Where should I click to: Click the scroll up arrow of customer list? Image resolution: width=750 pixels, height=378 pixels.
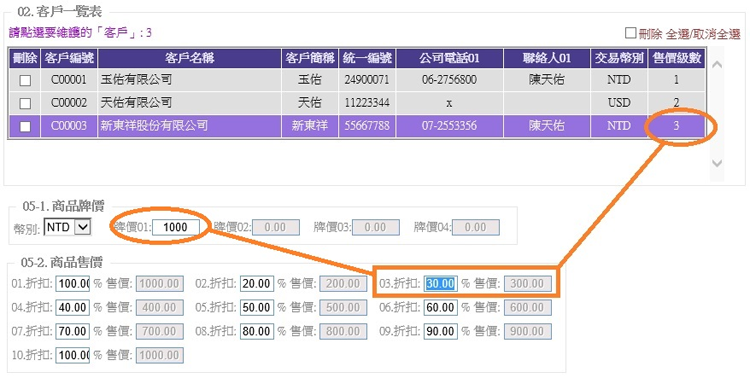(717, 65)
